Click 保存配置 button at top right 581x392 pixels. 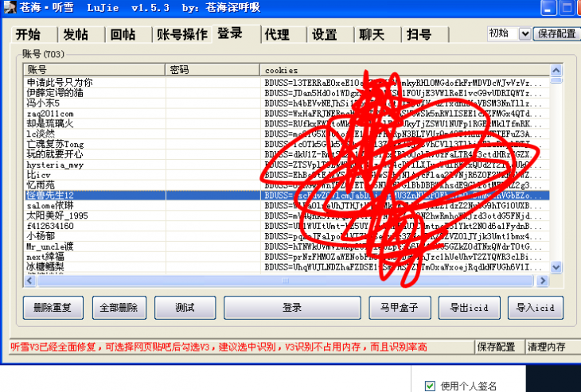[556, 33]
